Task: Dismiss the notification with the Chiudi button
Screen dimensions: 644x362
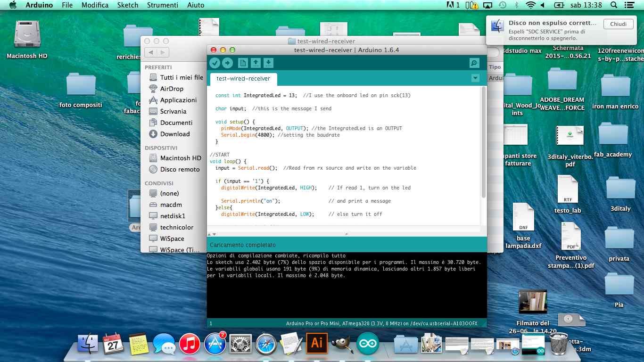Action: 618,24
